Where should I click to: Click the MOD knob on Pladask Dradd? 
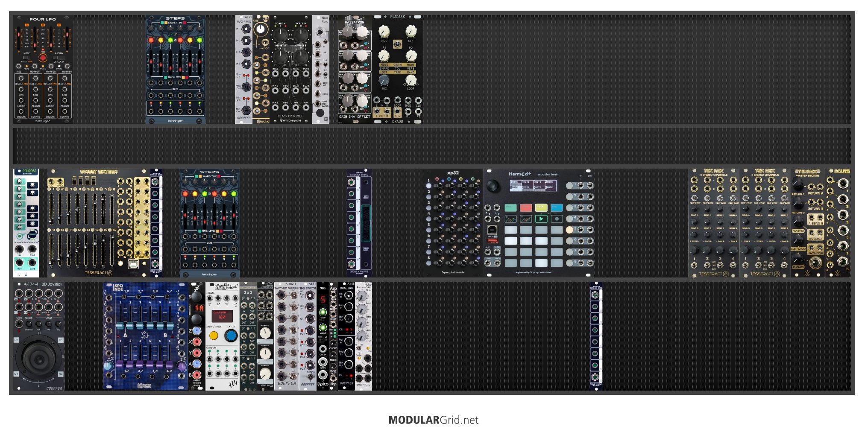click(x=384, y=31)
